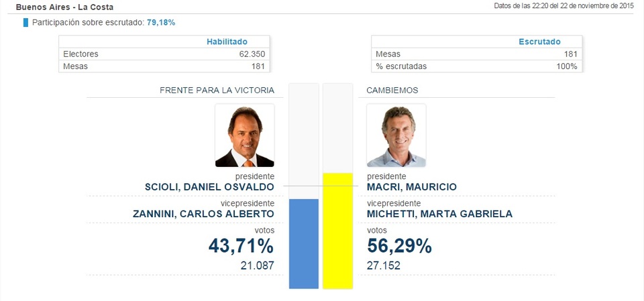Click the ZANNINI, CARLOS ALBERTO name
This screenshot has width=644, height=301.
click(x=203, y=214)
